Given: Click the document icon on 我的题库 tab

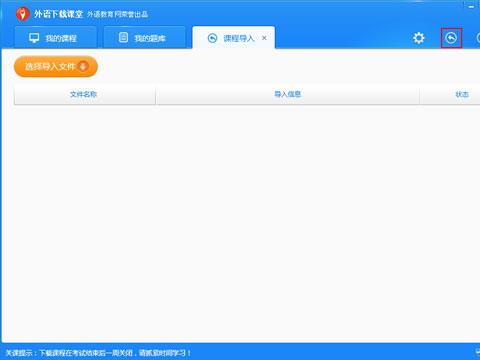Looking at the screenshot, I should click(123, 37).
